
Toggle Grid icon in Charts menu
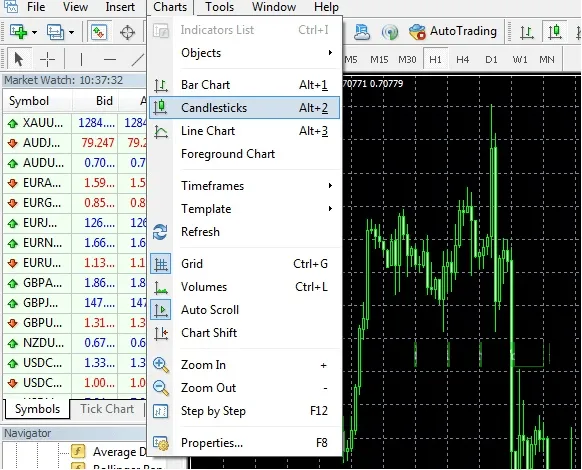point(161,264)
